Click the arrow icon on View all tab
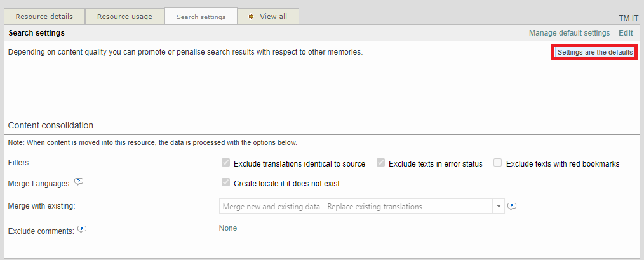Viewport: 644px width, 260px height. click(252, 17)
